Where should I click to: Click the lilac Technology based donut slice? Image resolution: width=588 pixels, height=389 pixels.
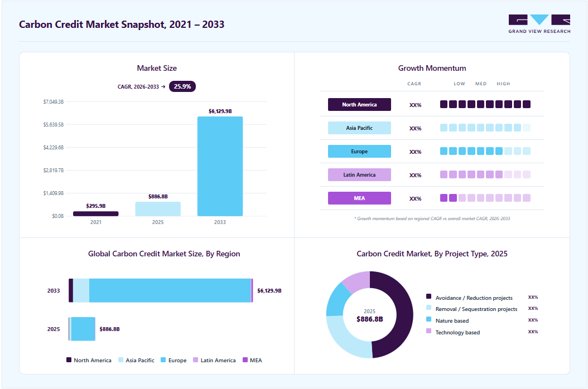[356, 281]
